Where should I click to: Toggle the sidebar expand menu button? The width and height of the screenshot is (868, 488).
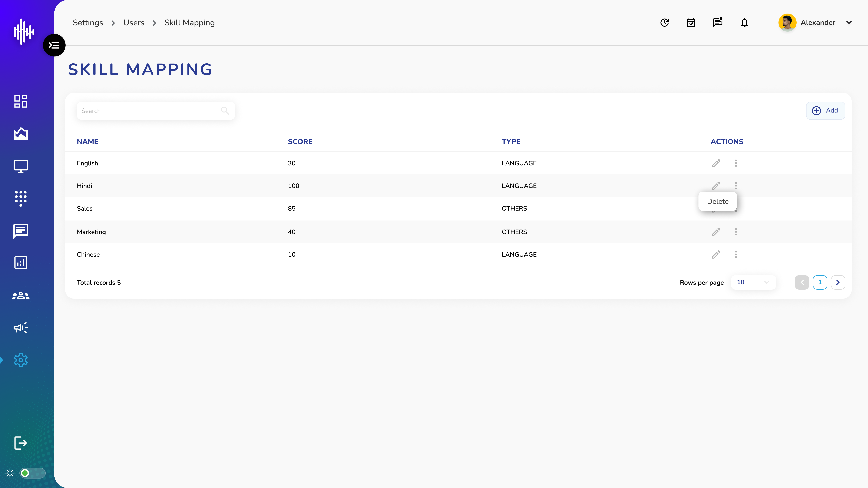[54, 45]
